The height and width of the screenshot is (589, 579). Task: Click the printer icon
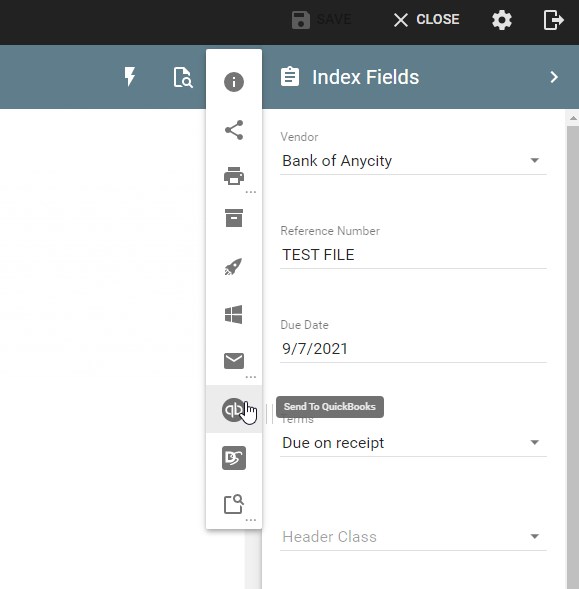coord(234,176)
